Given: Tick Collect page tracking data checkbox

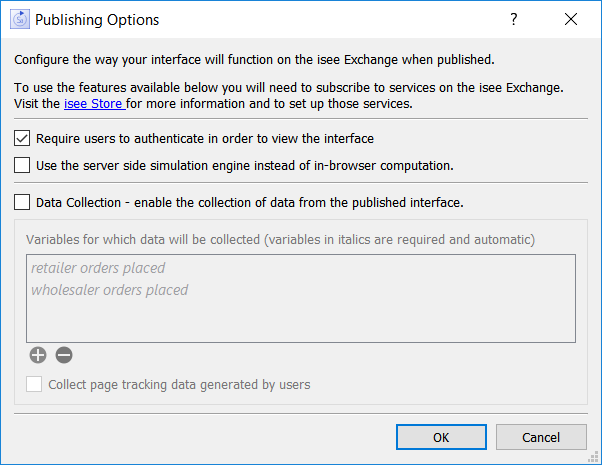Looking at the screenshot, I should coord(35,384).
